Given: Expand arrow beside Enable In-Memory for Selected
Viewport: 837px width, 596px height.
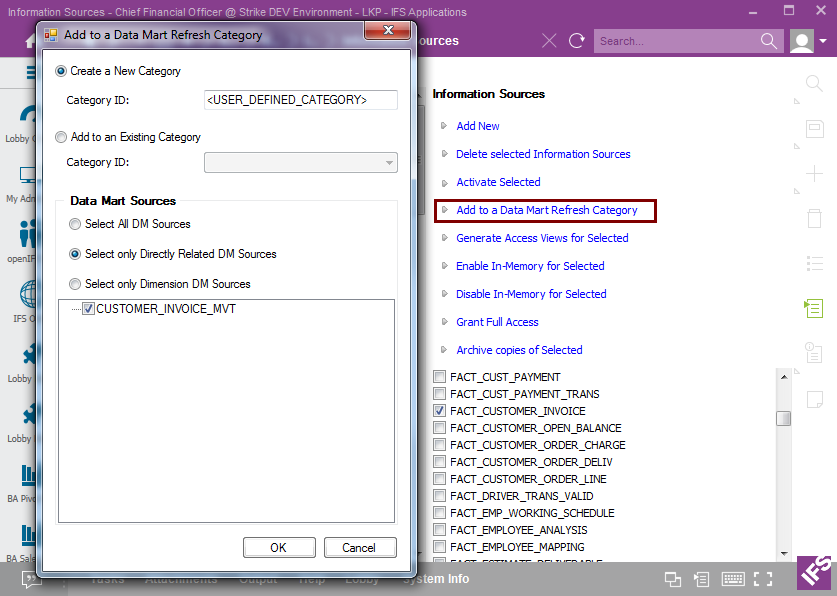Looking at the screenshot, I should click(444, 266).
